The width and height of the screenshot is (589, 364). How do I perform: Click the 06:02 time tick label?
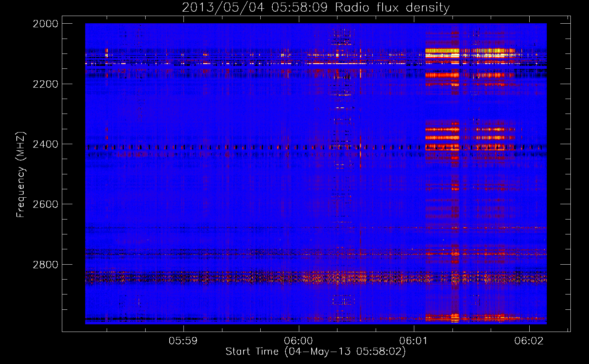(529, 341)
